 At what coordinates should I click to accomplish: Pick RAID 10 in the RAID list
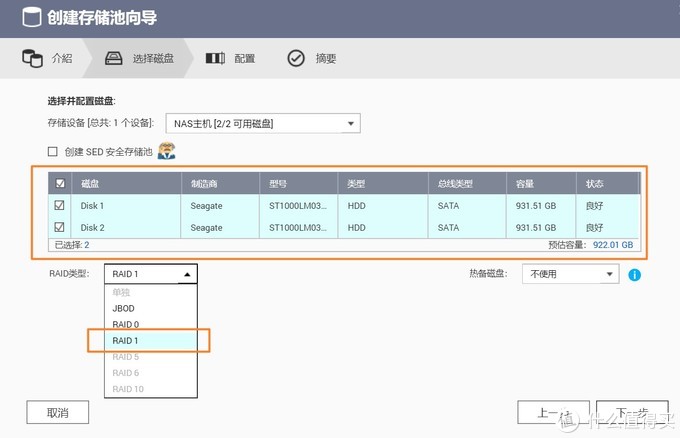tap(151, 389)
